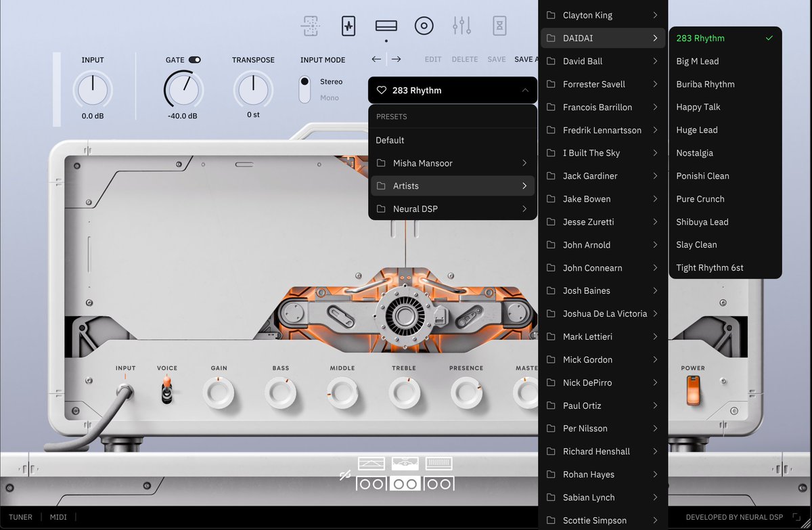Image resolution: width=812 pixels, height=530 pixels.
Task: Go to next preset with right arrow
Action: 396,60
